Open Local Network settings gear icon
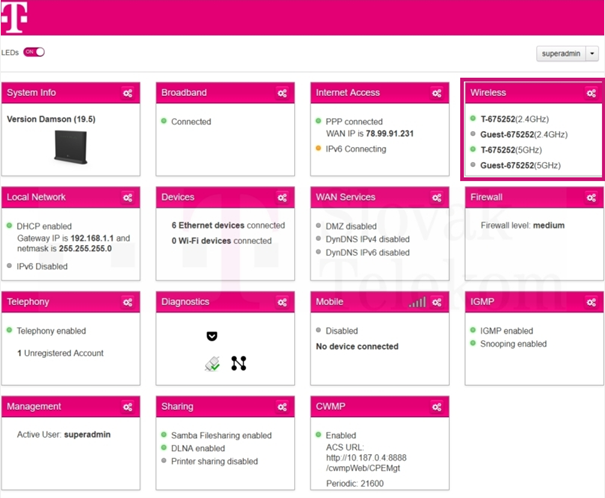Screen dimensions: 605x498 tap(128, 198)
